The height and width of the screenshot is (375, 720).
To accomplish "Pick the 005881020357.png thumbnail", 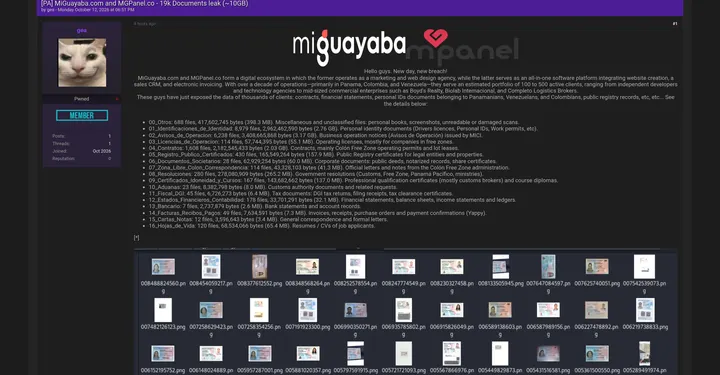I will [308, 353].
